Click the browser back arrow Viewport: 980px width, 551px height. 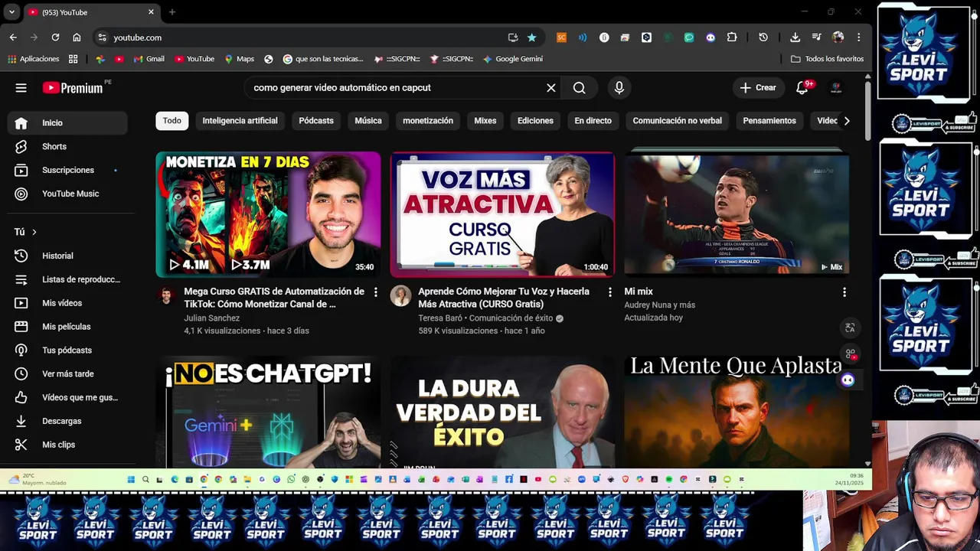[x=13, y=37]
